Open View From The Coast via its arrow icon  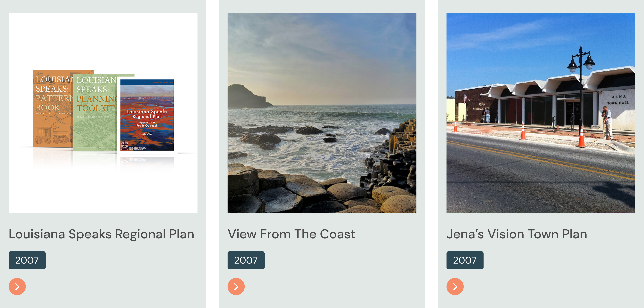[236, 287]
